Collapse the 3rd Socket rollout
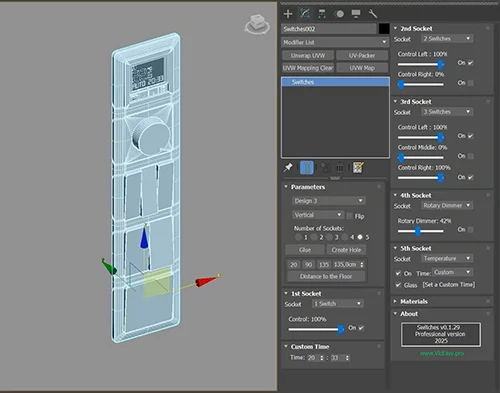 pyautogui.click(x=415, y=102)
